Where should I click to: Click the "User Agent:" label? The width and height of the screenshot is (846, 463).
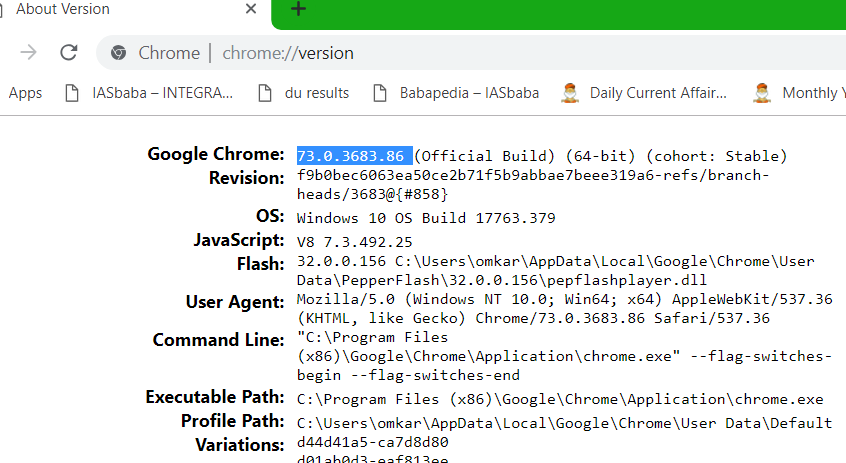(x=235, y=302)
